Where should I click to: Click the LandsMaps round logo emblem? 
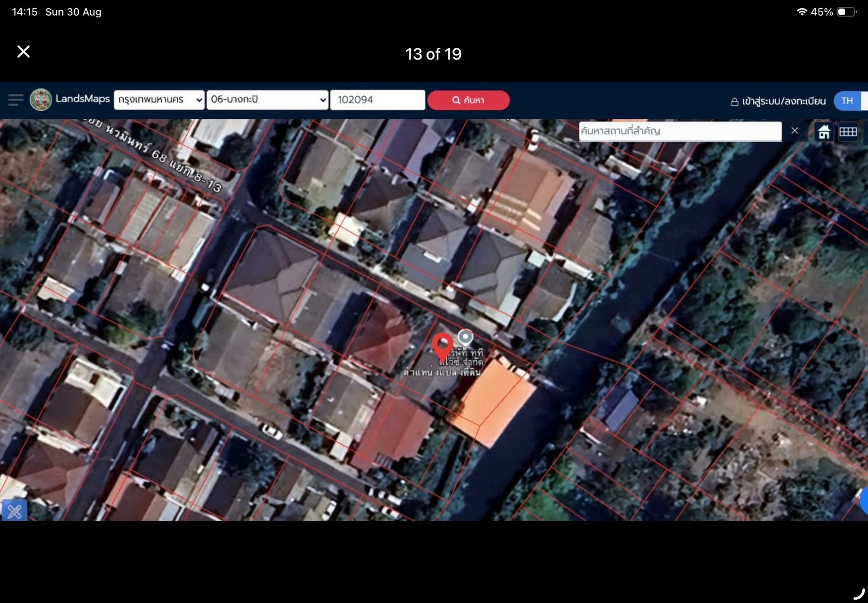(x=41, y=100)
